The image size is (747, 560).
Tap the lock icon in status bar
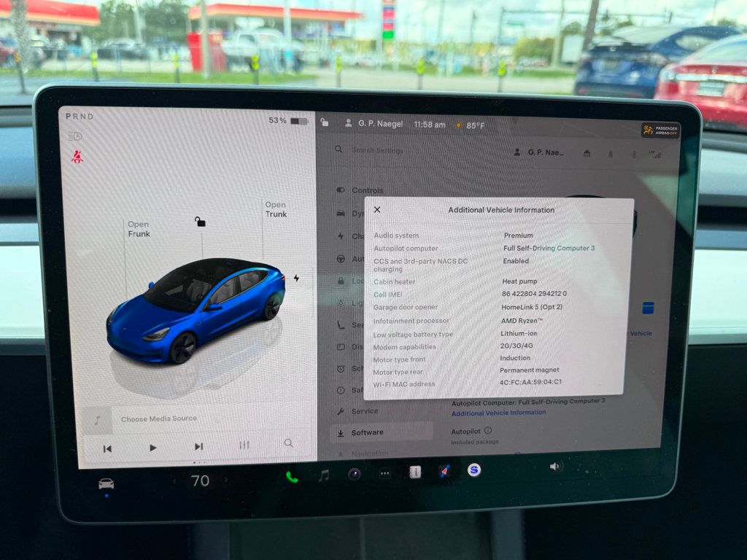(325, 123)
